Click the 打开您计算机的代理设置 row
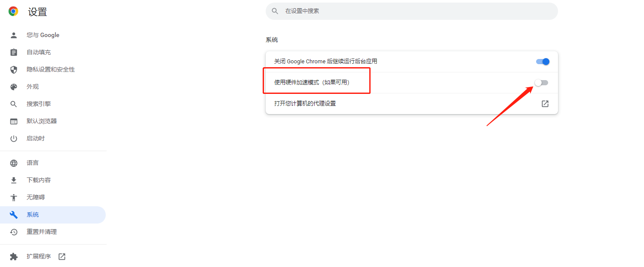The width and height of the screenshot is (644, 267). [x=412, y=104]
